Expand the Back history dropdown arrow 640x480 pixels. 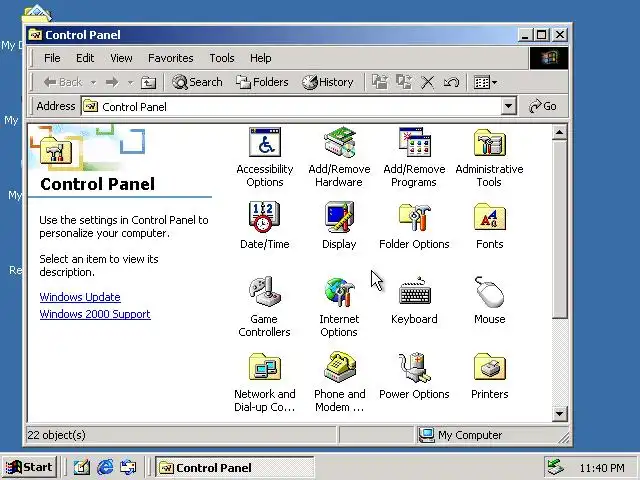click(x=93, y=83)
